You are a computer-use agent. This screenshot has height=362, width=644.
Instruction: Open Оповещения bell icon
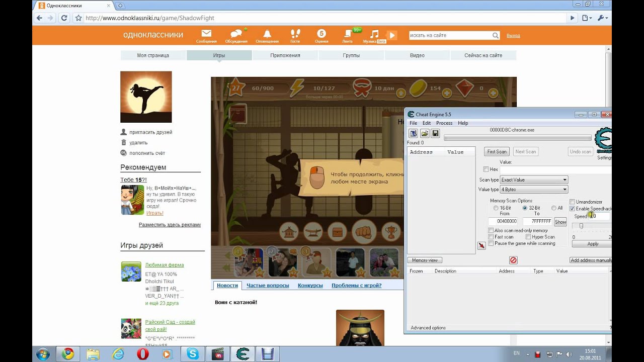pyautogui.click(x=267, y=34)
